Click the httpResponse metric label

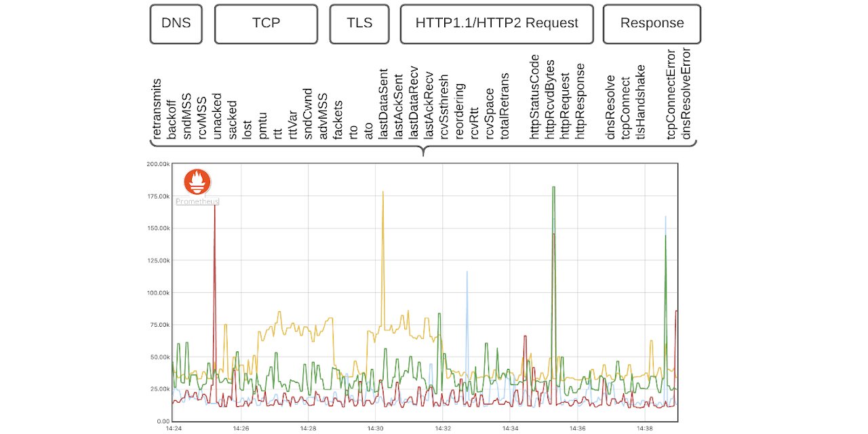(580, 102)
